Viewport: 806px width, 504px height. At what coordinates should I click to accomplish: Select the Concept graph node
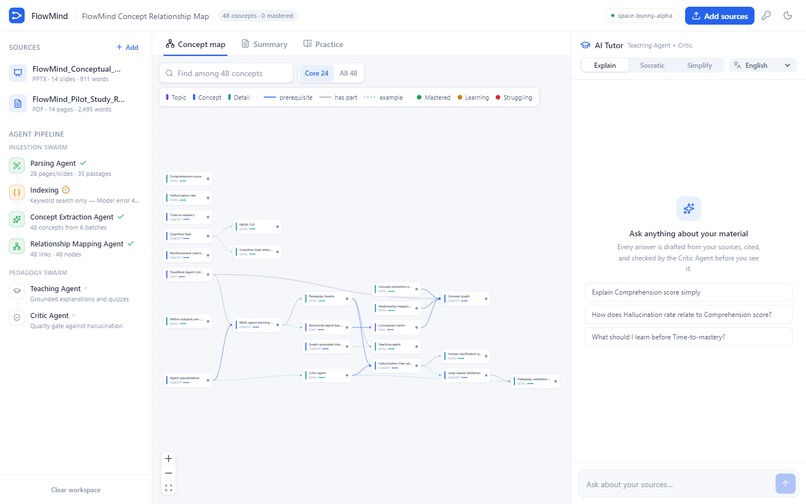(466, 298)
